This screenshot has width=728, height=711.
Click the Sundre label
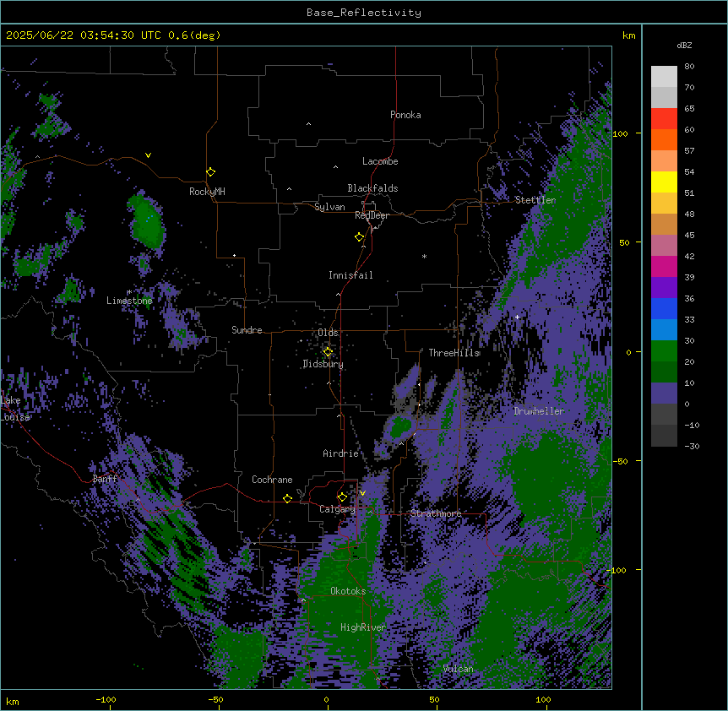click(247, 330)
